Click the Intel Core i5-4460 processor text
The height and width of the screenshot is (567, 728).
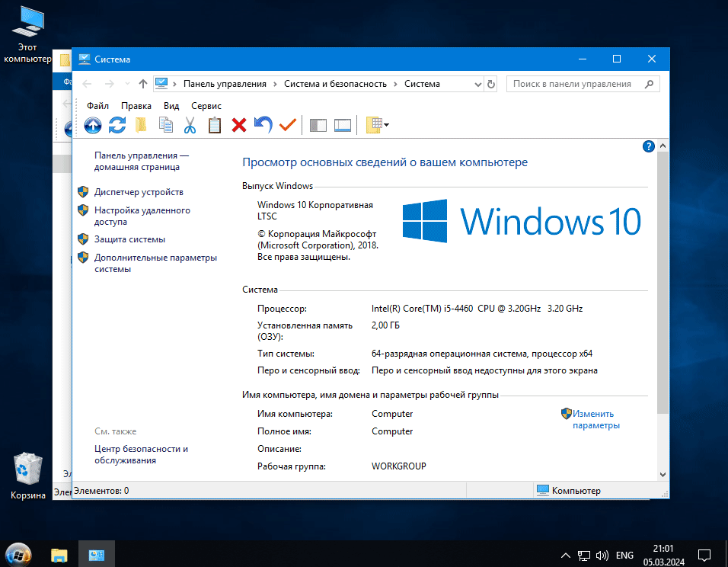pos(477,309)
